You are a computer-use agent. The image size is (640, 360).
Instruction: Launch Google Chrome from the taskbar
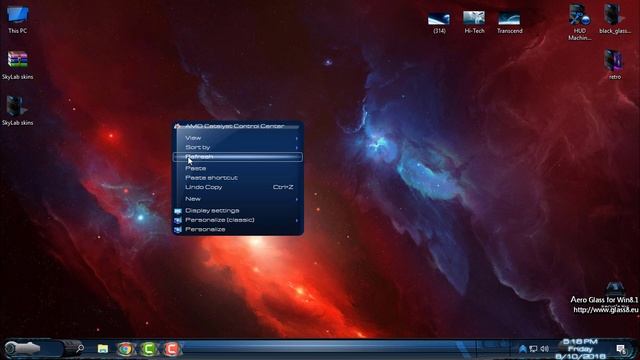[x=125, y=349]
